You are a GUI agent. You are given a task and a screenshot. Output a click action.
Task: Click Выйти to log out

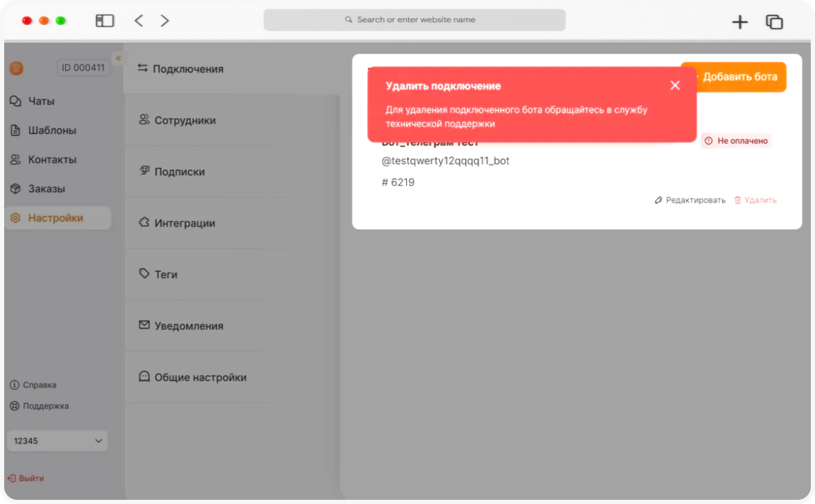pos(31,478)
